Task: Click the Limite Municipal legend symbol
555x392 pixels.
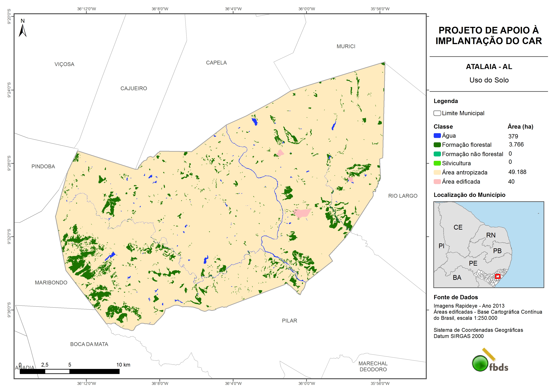Action: tap(437, 113)
